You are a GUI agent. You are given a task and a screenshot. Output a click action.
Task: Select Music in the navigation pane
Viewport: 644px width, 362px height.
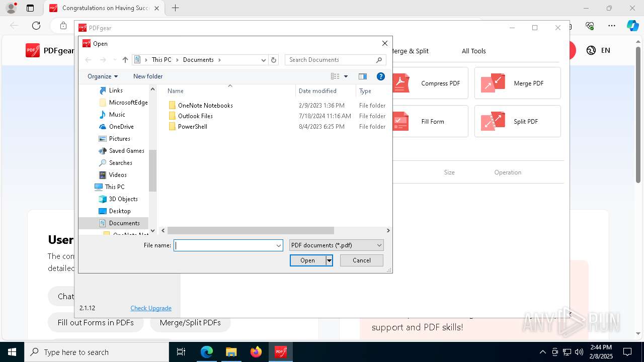point(117,115)
